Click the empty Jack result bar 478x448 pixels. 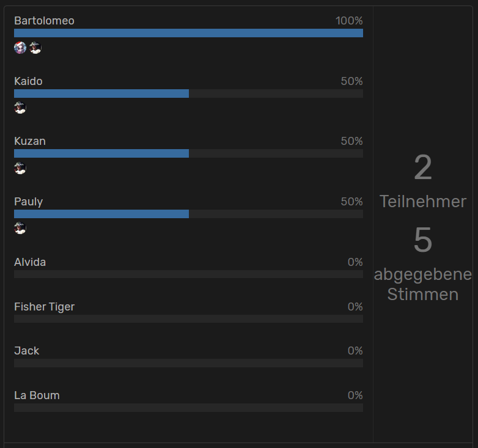click(x=188, y=363)
